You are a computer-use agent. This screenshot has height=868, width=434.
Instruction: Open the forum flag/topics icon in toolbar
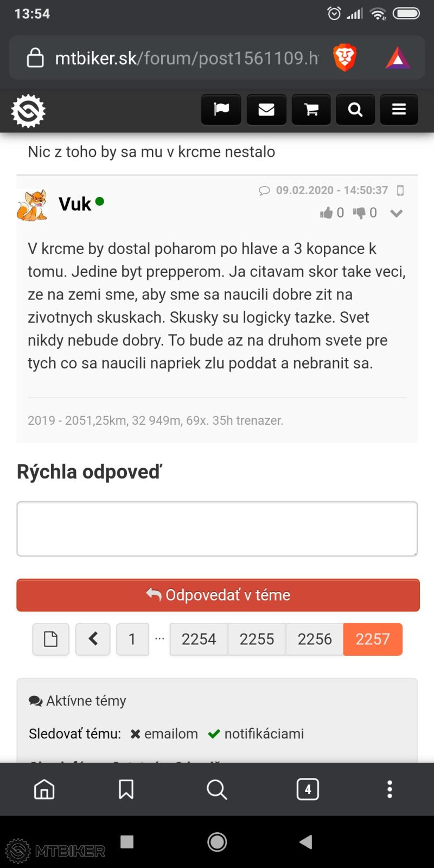tap(221, 109)
